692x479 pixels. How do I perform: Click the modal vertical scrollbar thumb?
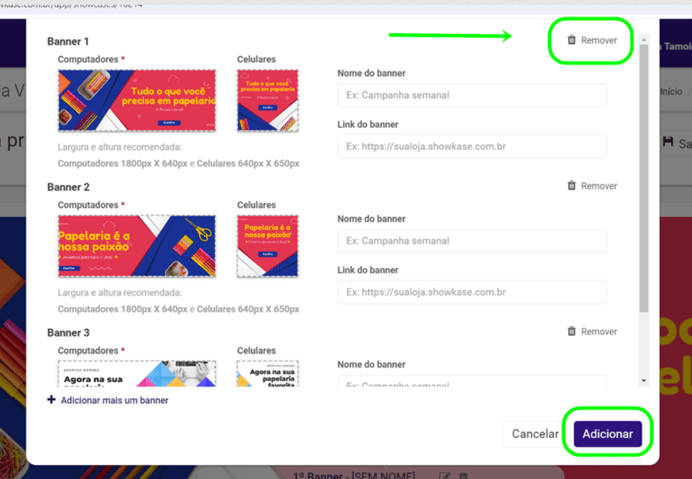point(644,179)
